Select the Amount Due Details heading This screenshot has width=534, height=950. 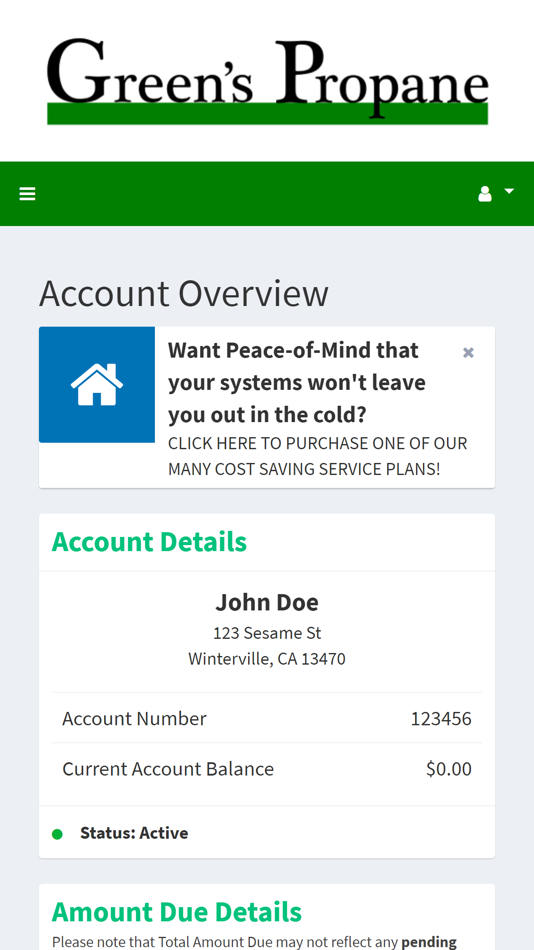(x=176, y=912)
